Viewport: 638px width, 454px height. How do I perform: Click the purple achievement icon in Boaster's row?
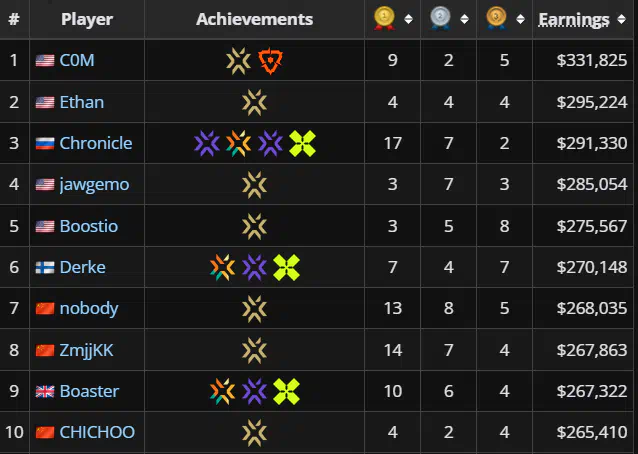(x=254, y=391)
